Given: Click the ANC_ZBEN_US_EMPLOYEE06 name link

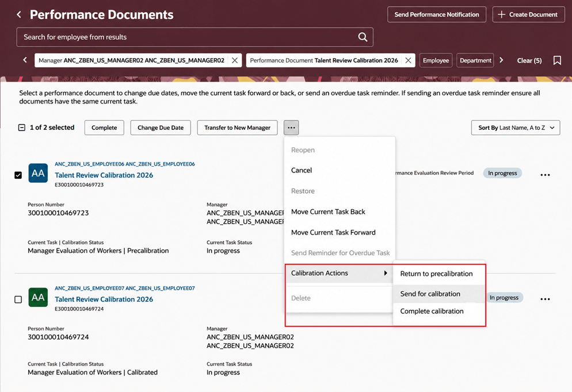Looking at the screenshot, I should tap(125, 164).
